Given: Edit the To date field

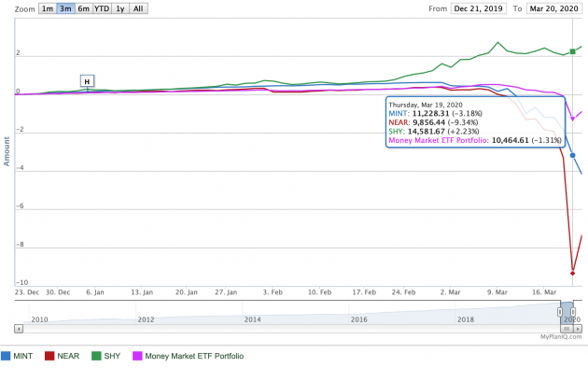Looking at the screenshot, I should tap(553, 8).
